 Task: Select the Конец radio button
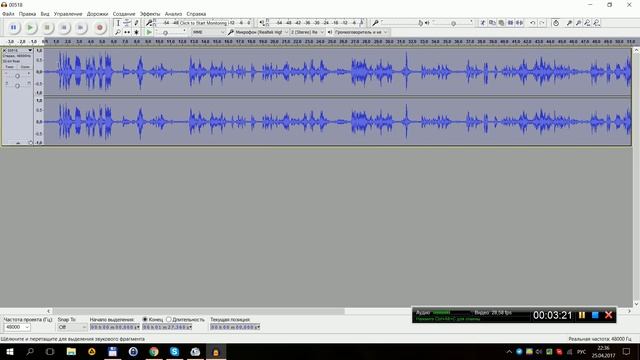coord(145,319)
